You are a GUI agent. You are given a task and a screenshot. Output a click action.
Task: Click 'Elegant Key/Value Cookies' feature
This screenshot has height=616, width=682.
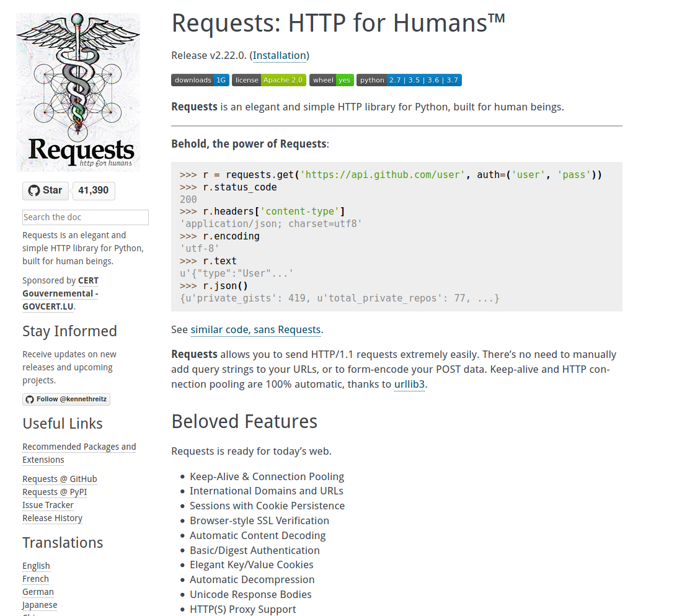point(251,565)
